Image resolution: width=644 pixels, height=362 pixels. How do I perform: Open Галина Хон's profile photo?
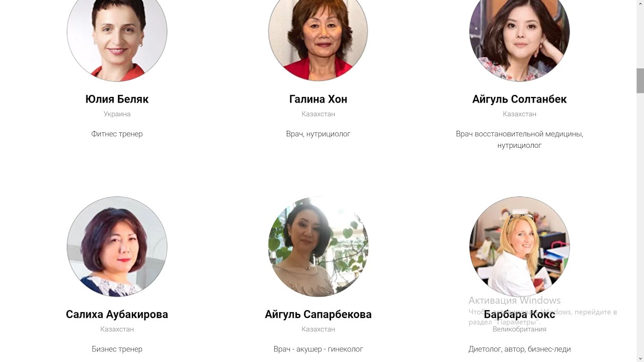pyautogui.click(x=318, y=35)
